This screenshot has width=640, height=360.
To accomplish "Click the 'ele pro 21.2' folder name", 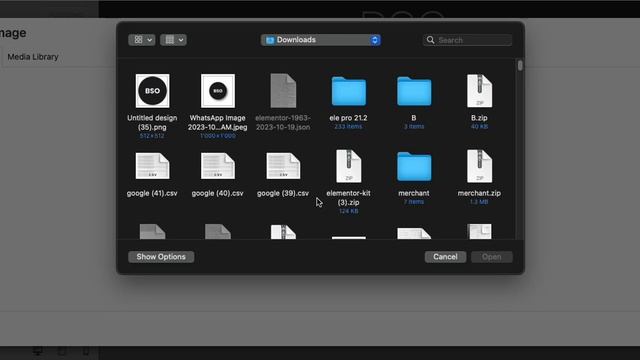I will (348, 118).
